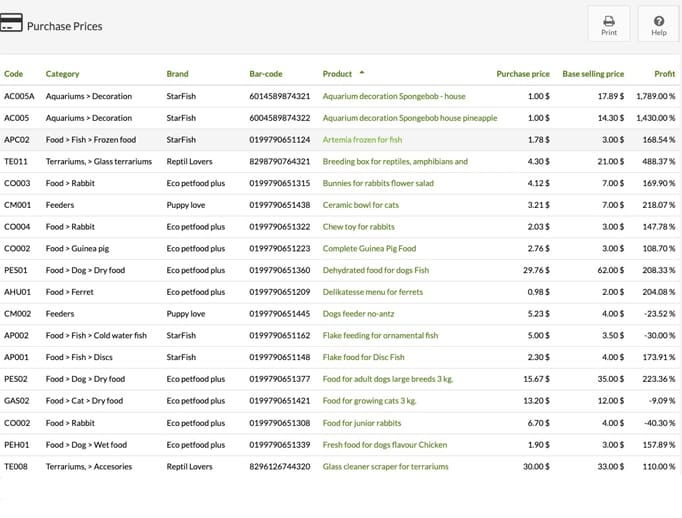The image size is (682, 518).
Task: Click category Terrariums, > Glass terrariums
Action: 99,161
